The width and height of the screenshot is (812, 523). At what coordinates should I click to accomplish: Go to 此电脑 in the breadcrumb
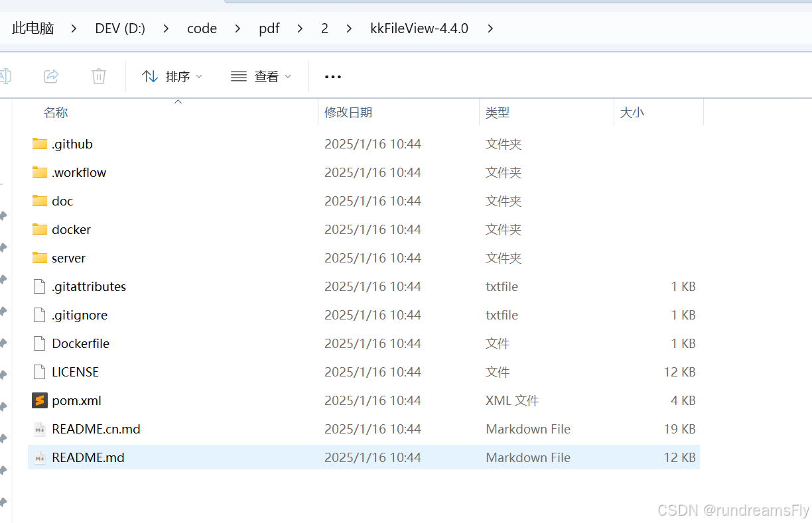33,29
